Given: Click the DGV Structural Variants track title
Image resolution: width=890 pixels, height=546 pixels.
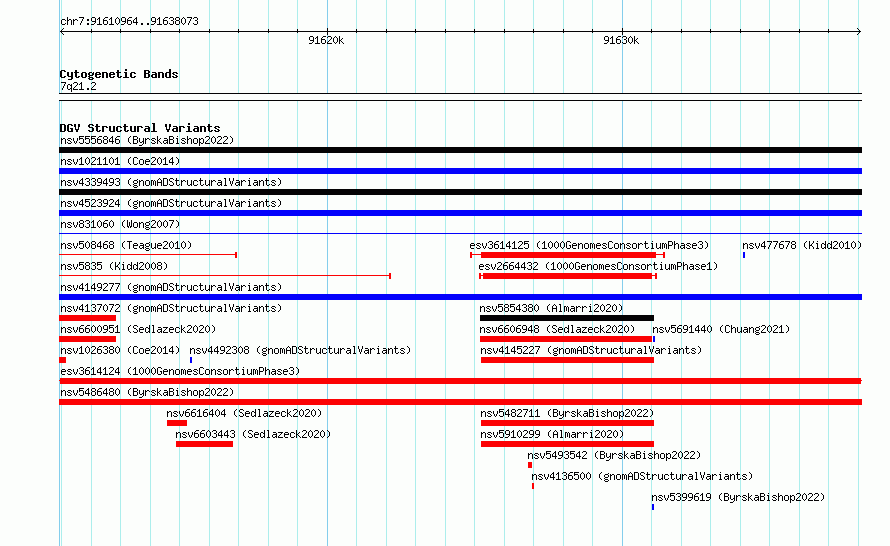Looking at the screenshot, I should [x=140, y=128].
